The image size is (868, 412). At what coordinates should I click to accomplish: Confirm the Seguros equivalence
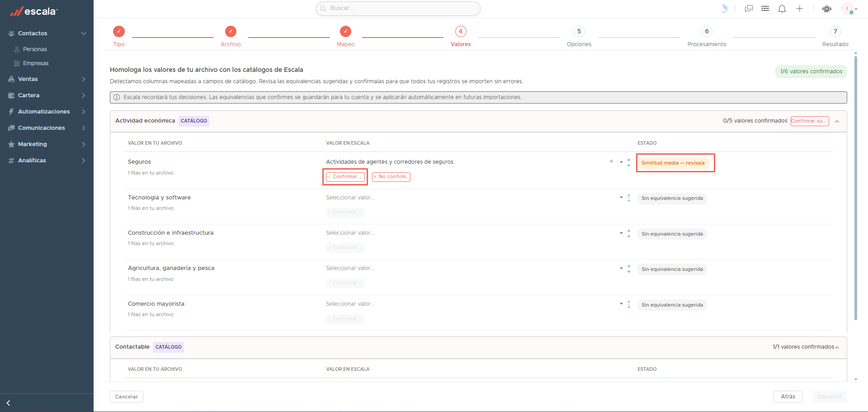pyautogui.click(x=345, y=177)
